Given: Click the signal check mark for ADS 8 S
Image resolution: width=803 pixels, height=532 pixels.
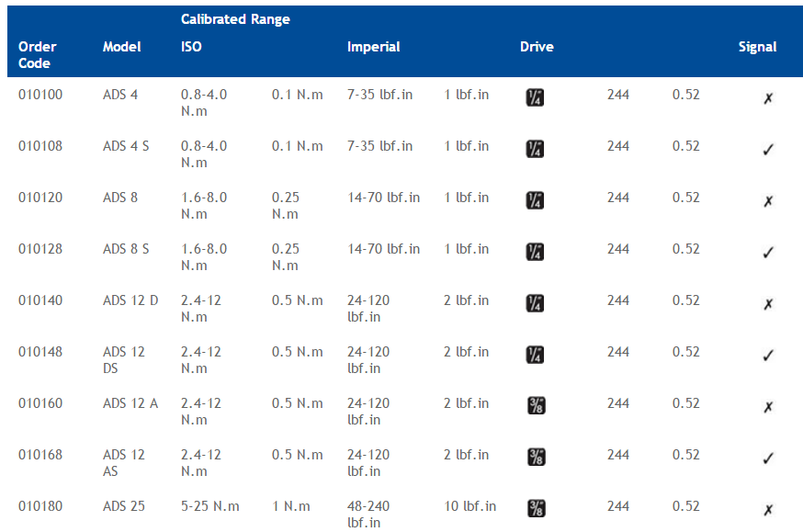Looking at the screenshot, I should pyautogui.click(x=768, y=253).
